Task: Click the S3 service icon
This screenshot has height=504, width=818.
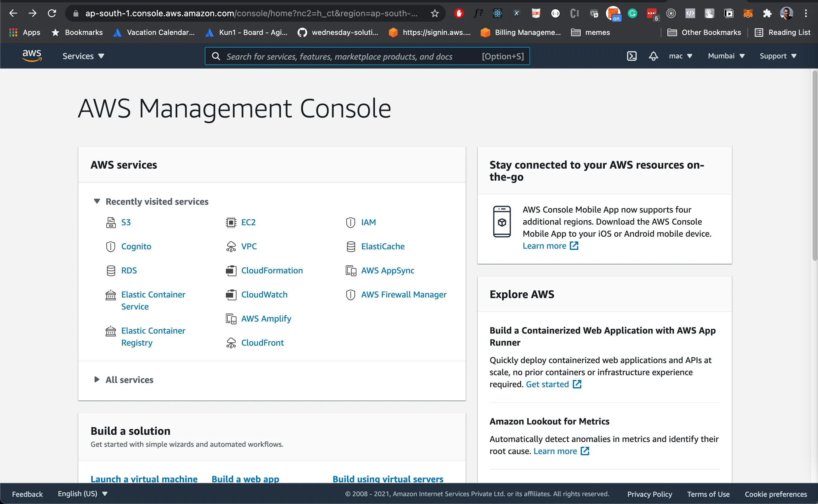Action: (x=111, y=222)
